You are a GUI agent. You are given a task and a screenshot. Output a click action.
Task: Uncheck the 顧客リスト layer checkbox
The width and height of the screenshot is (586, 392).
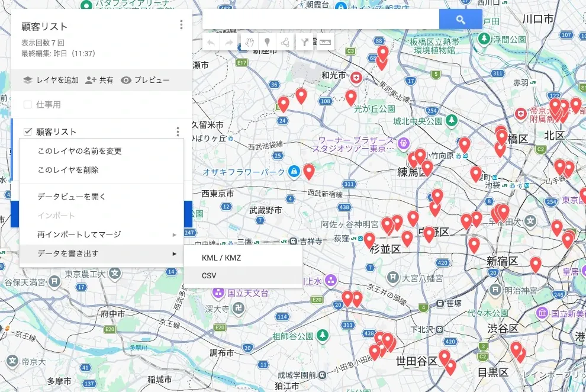point(27,131)
